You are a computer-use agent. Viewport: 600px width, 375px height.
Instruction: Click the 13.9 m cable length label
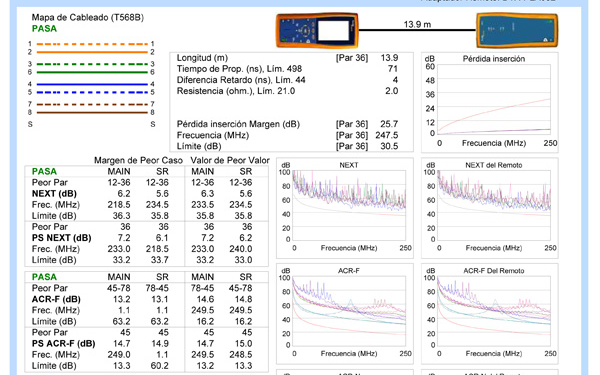point(417,24)
